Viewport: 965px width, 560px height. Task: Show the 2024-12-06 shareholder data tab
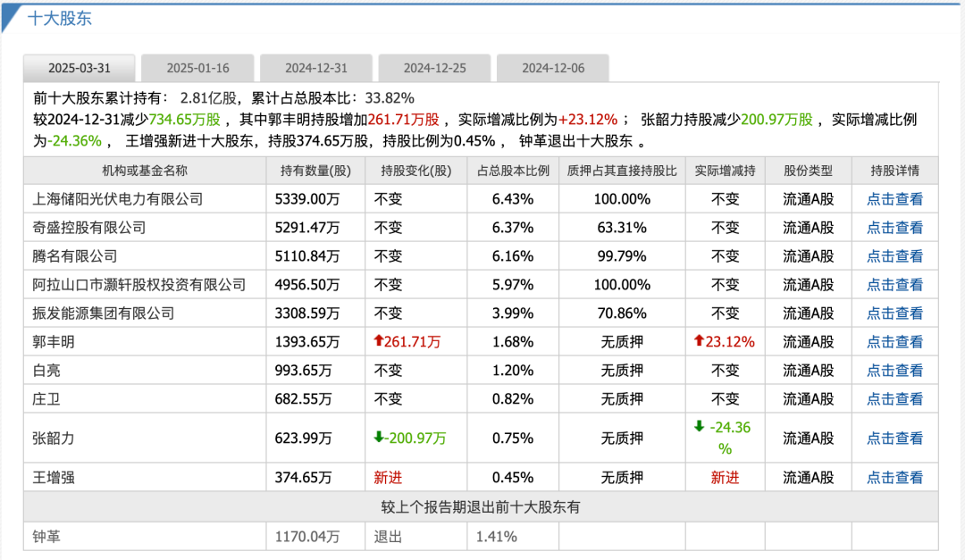tap(552, 68)
